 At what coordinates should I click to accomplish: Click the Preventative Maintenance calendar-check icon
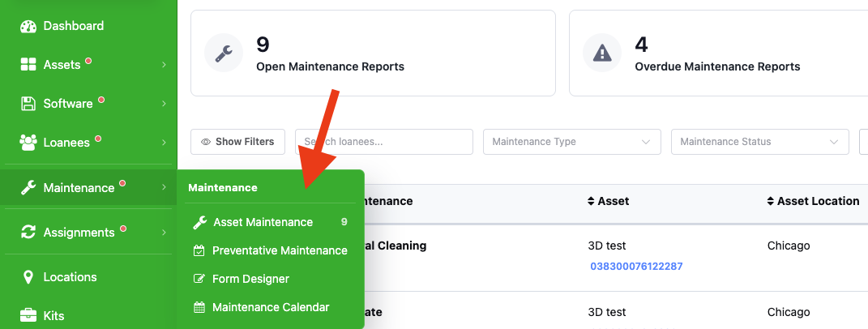[199, 251]
